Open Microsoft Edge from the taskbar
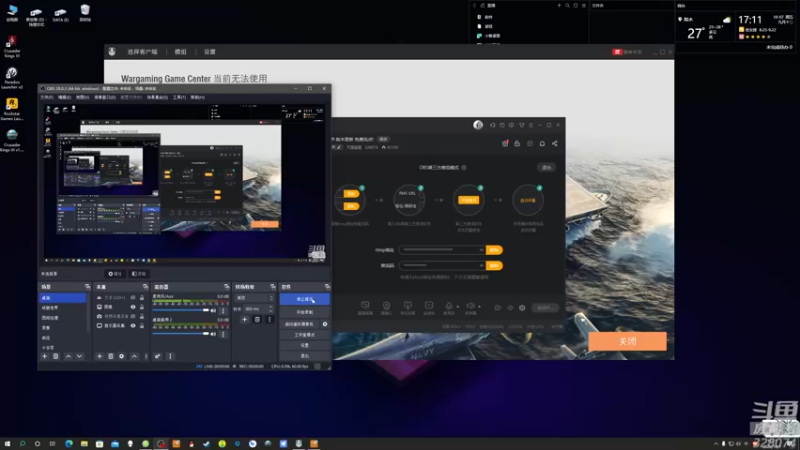Viewport: 800px width, 450px height. 69,444
